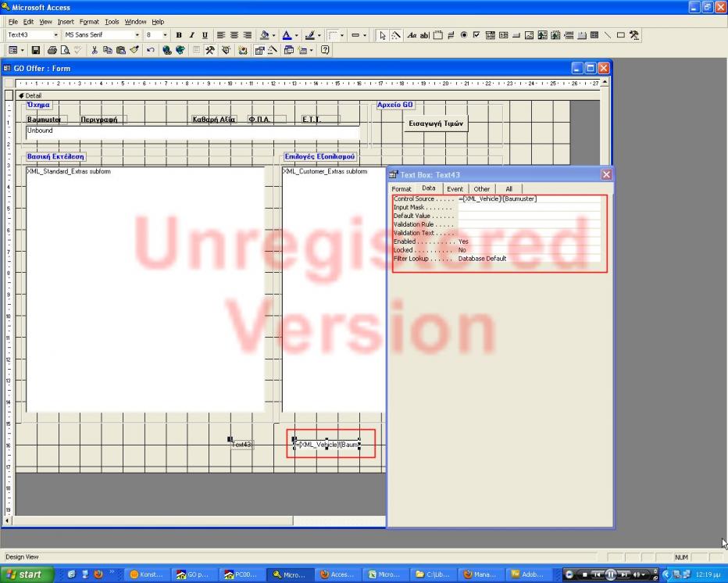Viewport: 728px width, 583px height.
Task: Open the font name dropdown MS Sans Serif
Action: (137, 35)
